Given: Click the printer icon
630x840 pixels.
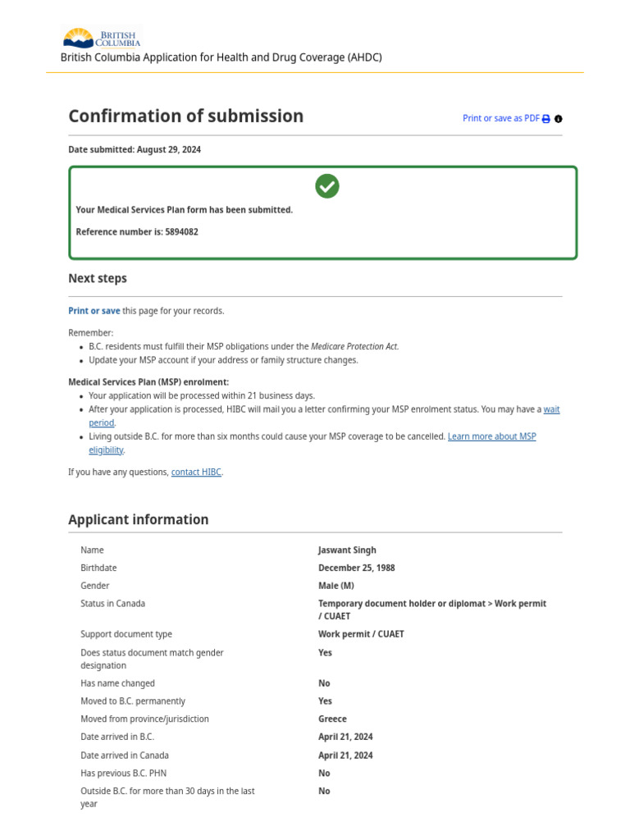Looking at the screenshot, I should click(546, 119).
